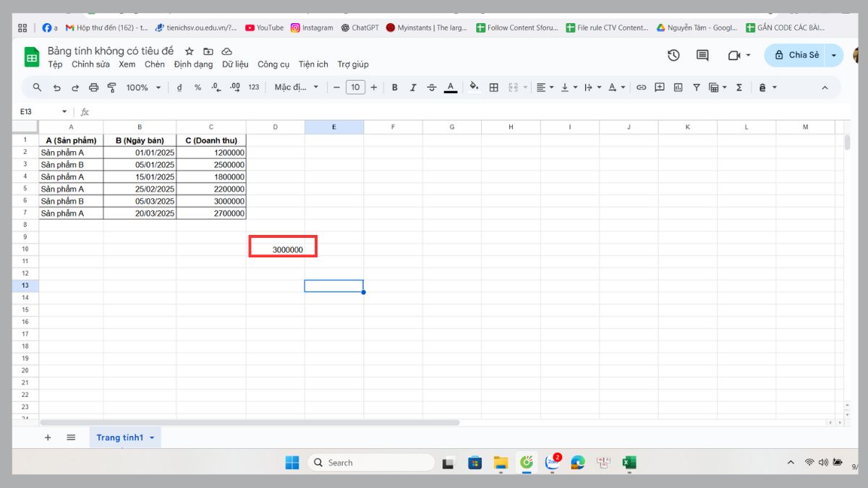Star the spreadsheet document
The image size is (868, 488).
coord(190,51)
